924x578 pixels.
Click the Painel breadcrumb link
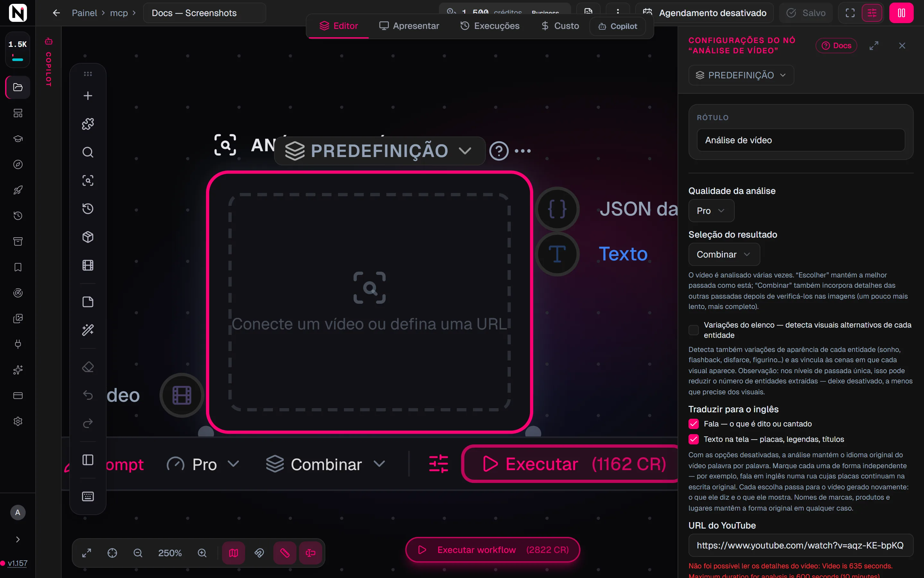[84, 13]
